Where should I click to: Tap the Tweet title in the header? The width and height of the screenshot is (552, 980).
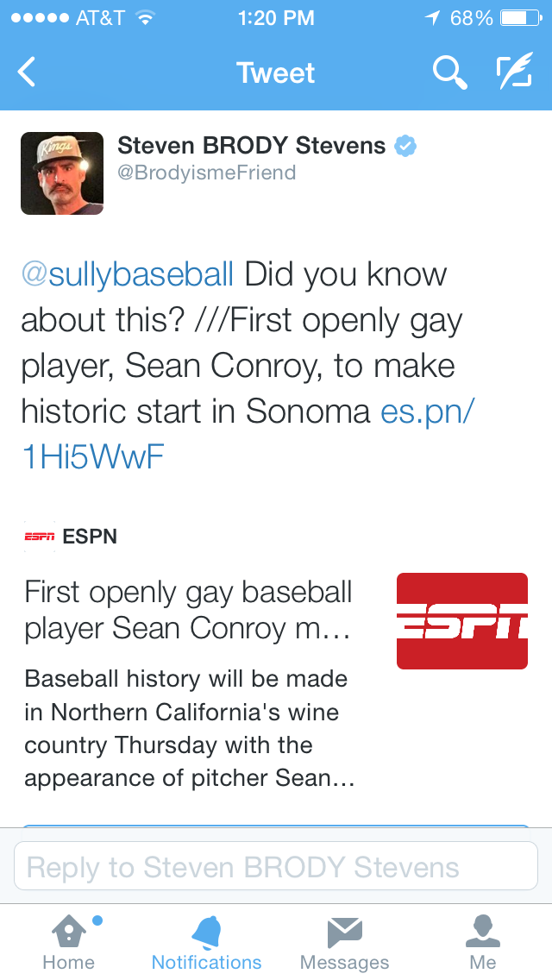tap(276, 72)
